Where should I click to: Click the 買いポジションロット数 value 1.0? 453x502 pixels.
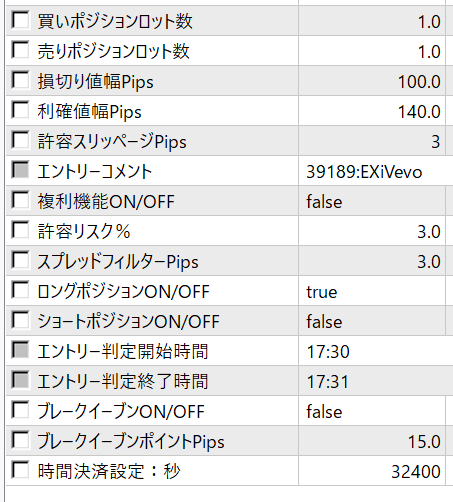coord(372,21)
